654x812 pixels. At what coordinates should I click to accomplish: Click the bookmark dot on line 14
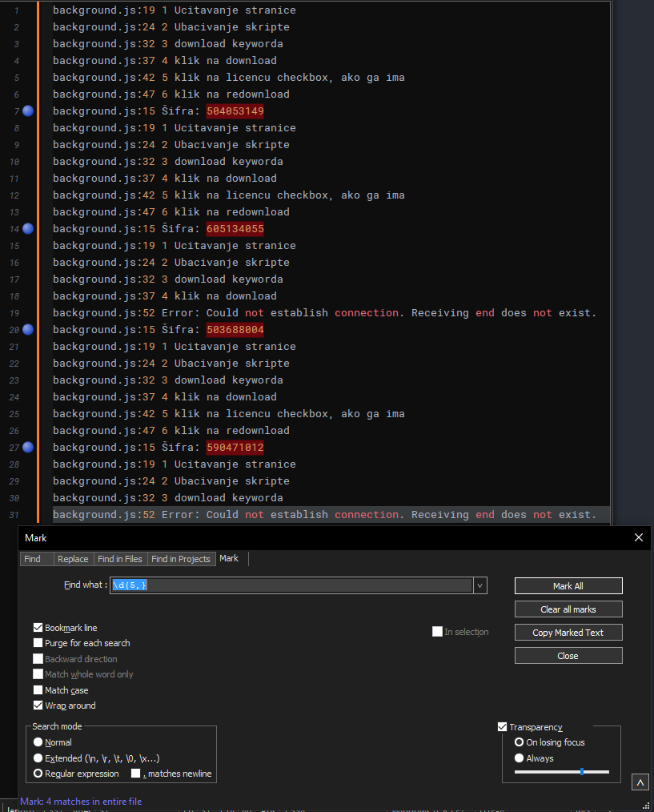click(x=28, y=228)
